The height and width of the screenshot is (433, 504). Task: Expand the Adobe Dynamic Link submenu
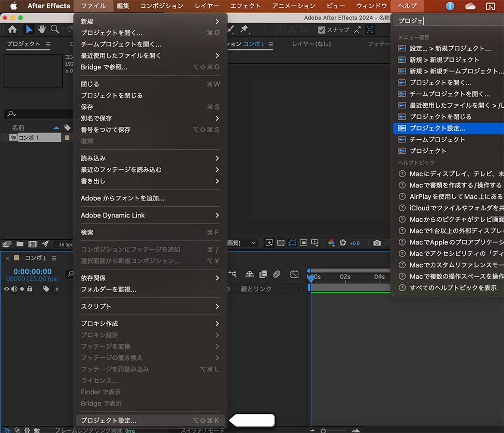pos(150,215)
